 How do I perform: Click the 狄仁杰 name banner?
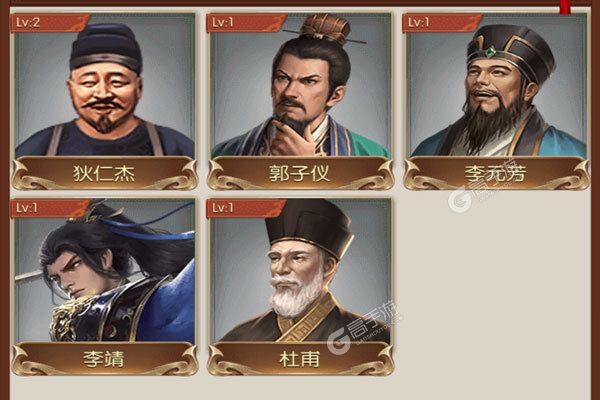(104, 173)
